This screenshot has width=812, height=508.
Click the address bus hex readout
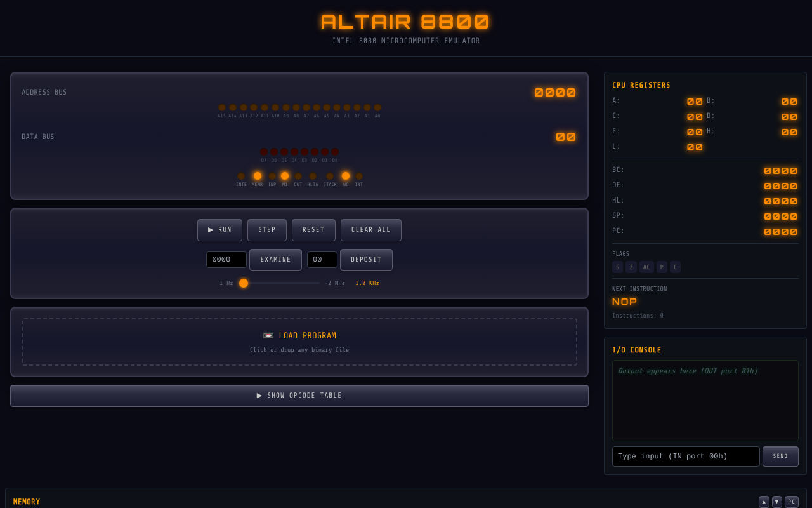click(555, 93)
